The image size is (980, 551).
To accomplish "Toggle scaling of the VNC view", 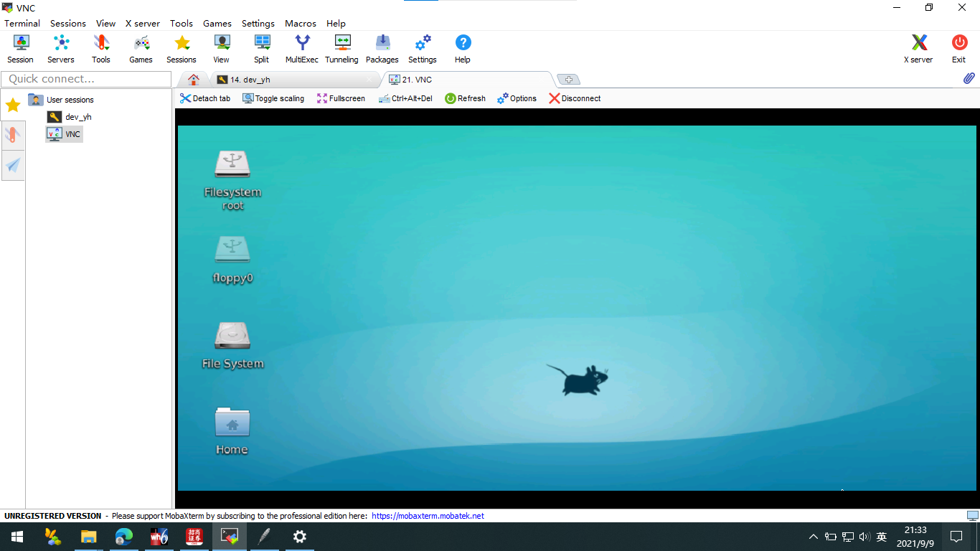I will tap(273, 98).
